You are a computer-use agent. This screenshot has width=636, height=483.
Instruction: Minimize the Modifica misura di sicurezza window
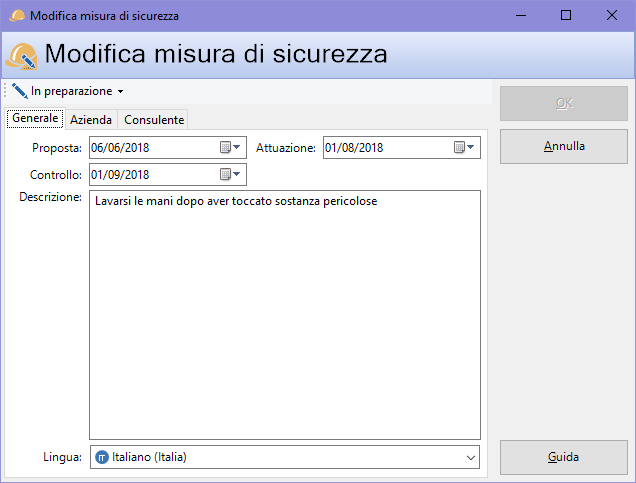click(x=521, y=15)
